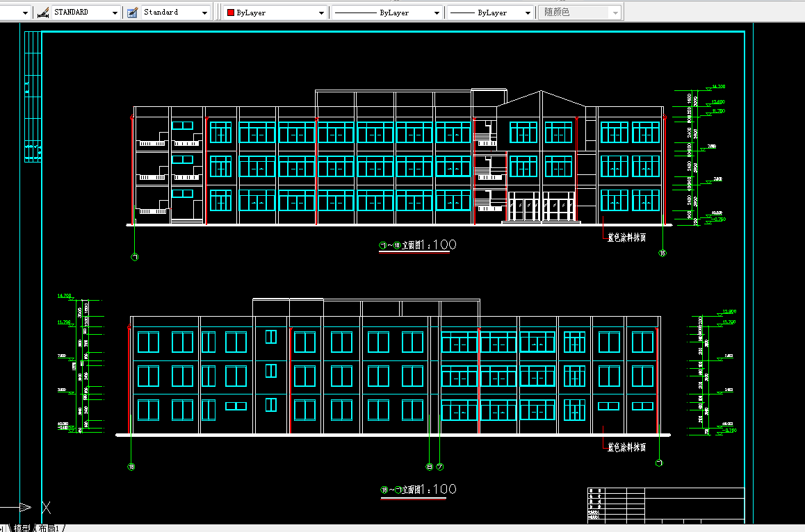Click the title block table in corner
Screen dimensions: 805x532
point(666,506)
